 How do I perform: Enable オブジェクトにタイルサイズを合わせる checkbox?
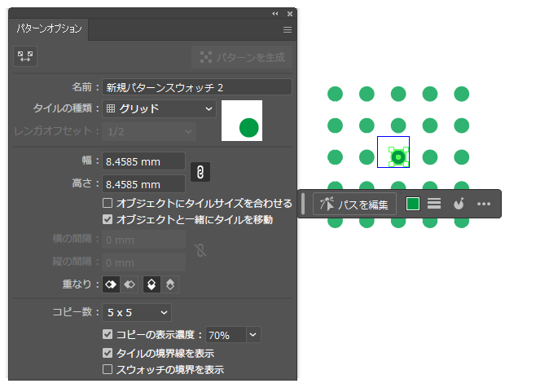[108, 203]
